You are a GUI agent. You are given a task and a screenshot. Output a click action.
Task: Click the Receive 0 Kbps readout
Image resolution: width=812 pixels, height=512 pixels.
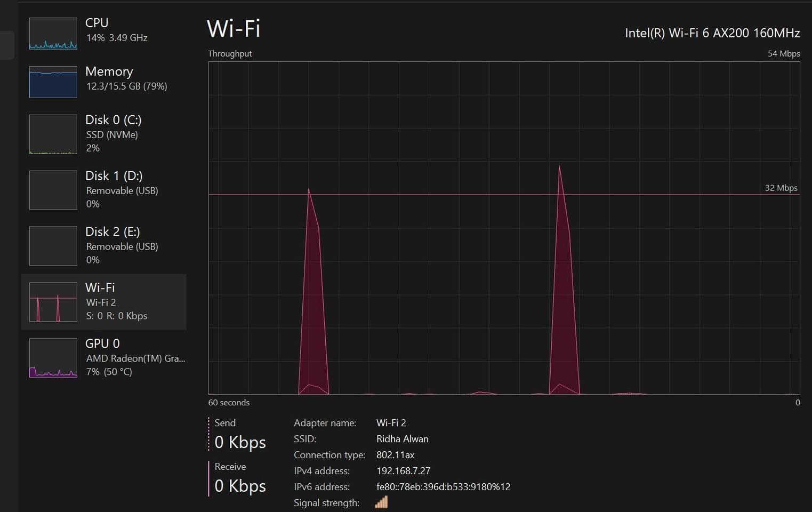point(240,486)
